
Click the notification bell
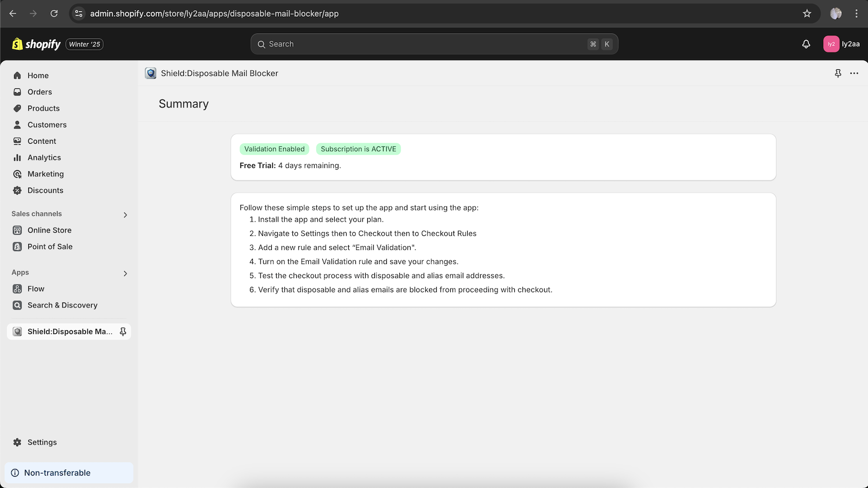point(807,44)
